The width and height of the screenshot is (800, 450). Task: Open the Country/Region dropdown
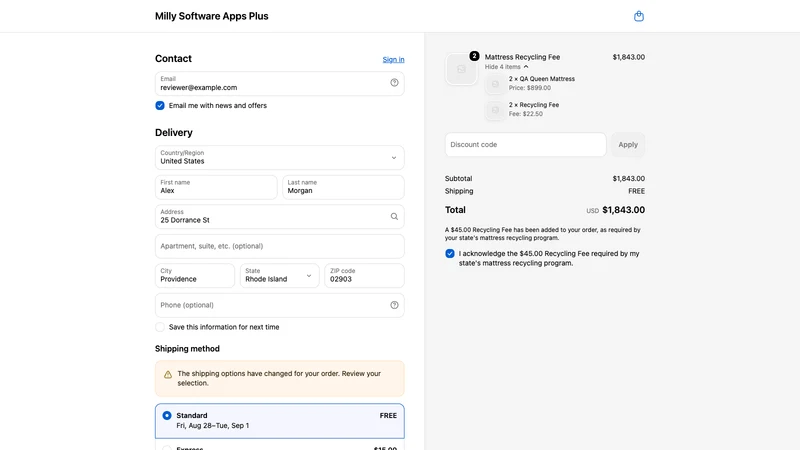[280, 157]
